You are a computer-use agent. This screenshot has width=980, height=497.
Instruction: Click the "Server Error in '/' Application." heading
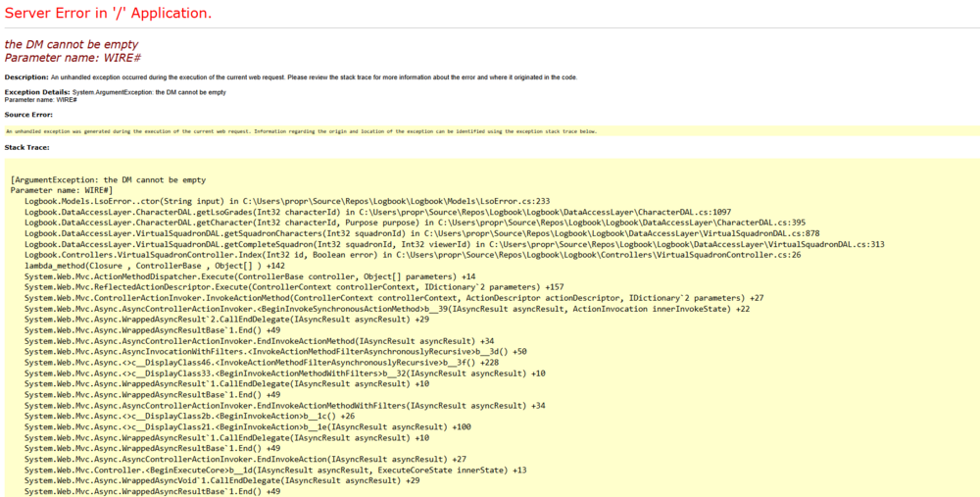pos(108,13)
